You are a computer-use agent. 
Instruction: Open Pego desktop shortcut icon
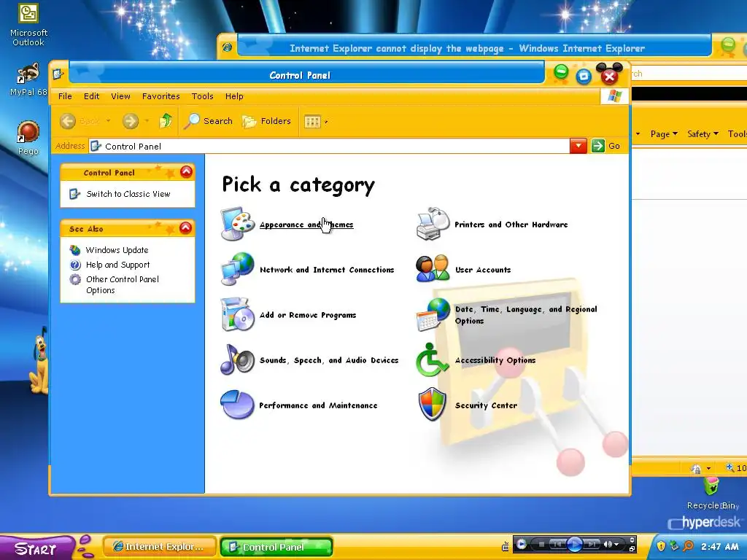pos(28,132)
